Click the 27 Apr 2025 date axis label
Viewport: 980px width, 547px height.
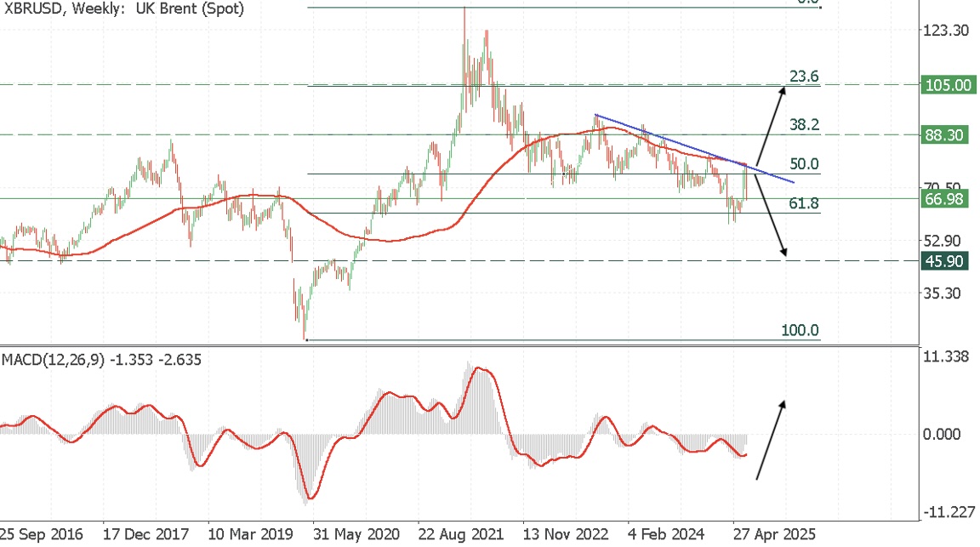pyautogui.click(x=773, y=536)
